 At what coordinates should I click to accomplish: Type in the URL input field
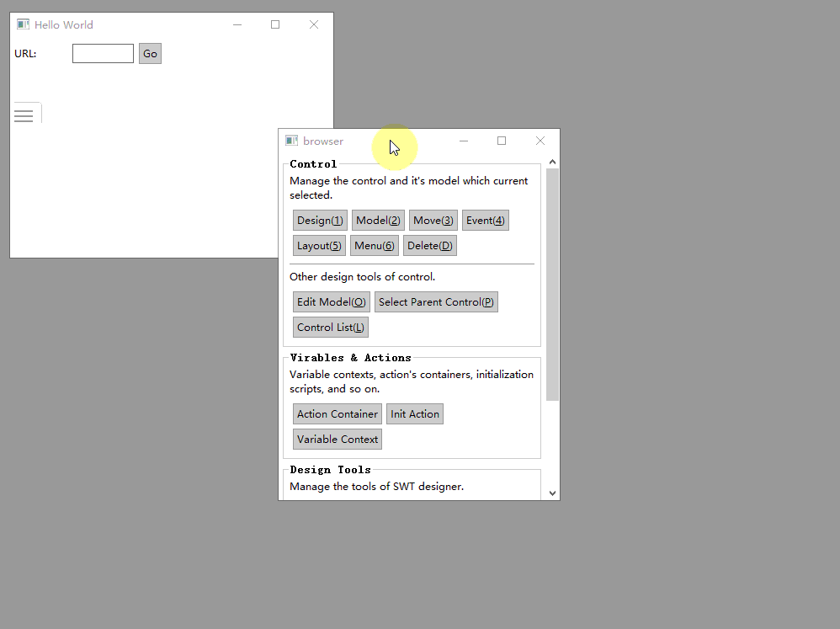tap(103, 54)
